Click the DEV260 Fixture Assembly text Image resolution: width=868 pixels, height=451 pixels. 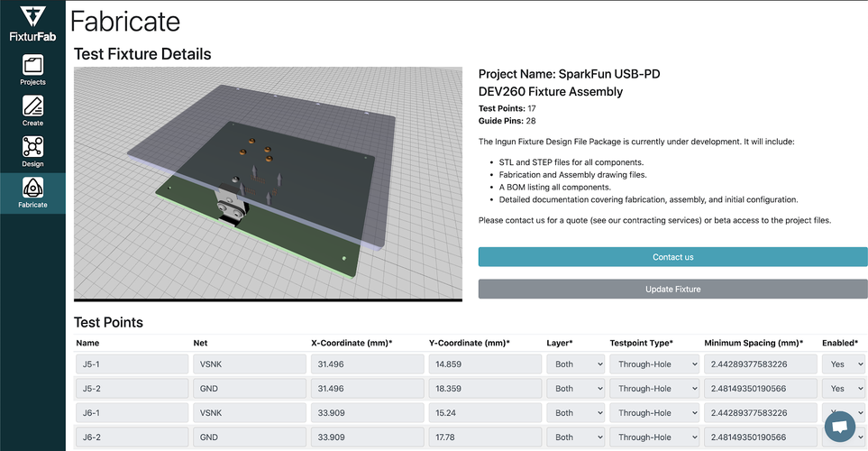[x=550, y=91]
